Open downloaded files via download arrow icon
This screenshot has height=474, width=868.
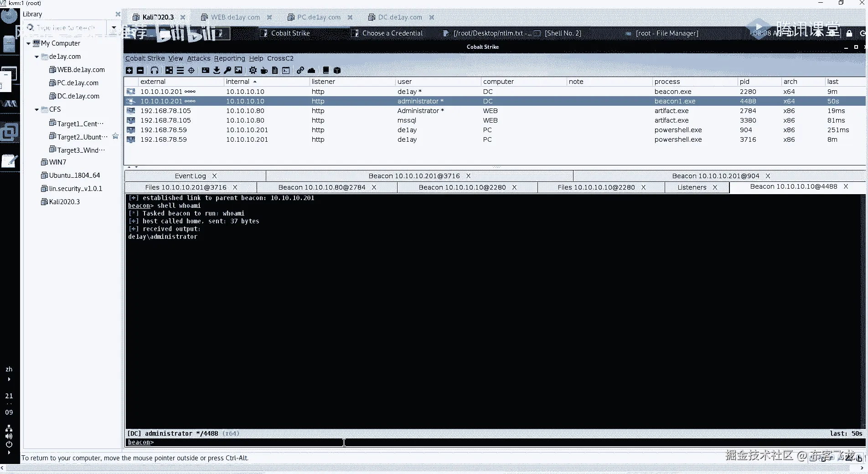(217, 70)
